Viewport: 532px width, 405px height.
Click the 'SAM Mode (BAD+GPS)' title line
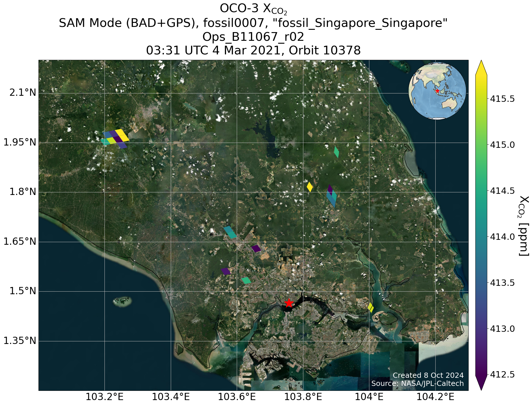click(x=253, y=23)
